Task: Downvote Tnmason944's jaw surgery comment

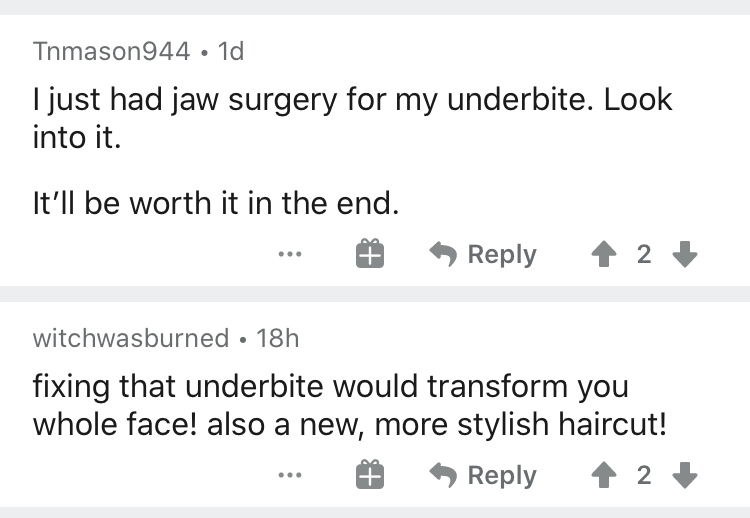Action: [684, 254]
